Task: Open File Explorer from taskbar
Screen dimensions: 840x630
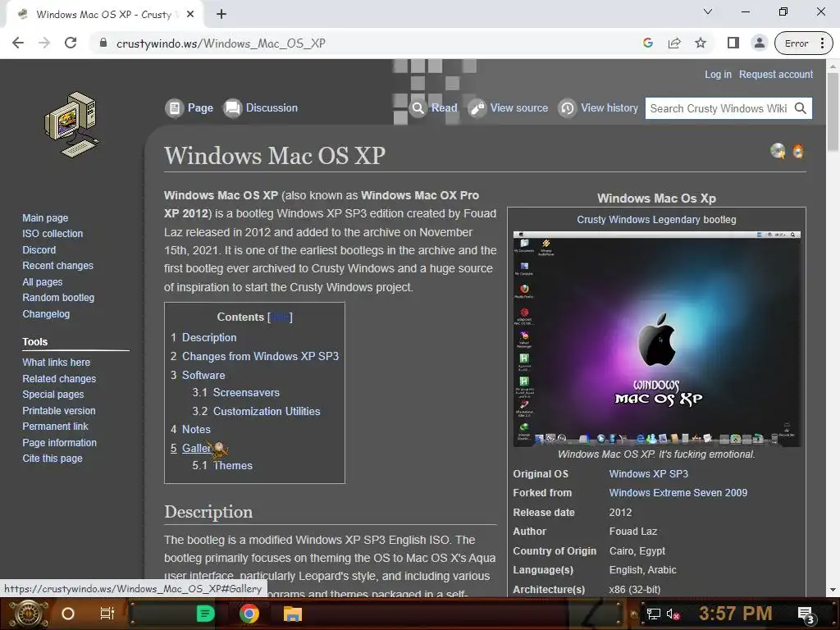Action: click(x=293, y=614)
